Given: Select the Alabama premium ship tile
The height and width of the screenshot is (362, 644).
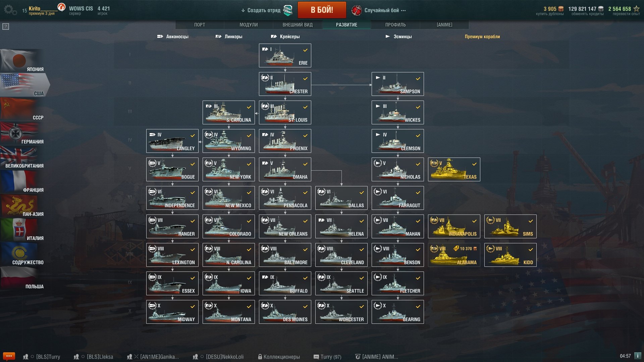Looking at the screenshot, I should pos(454,255).
